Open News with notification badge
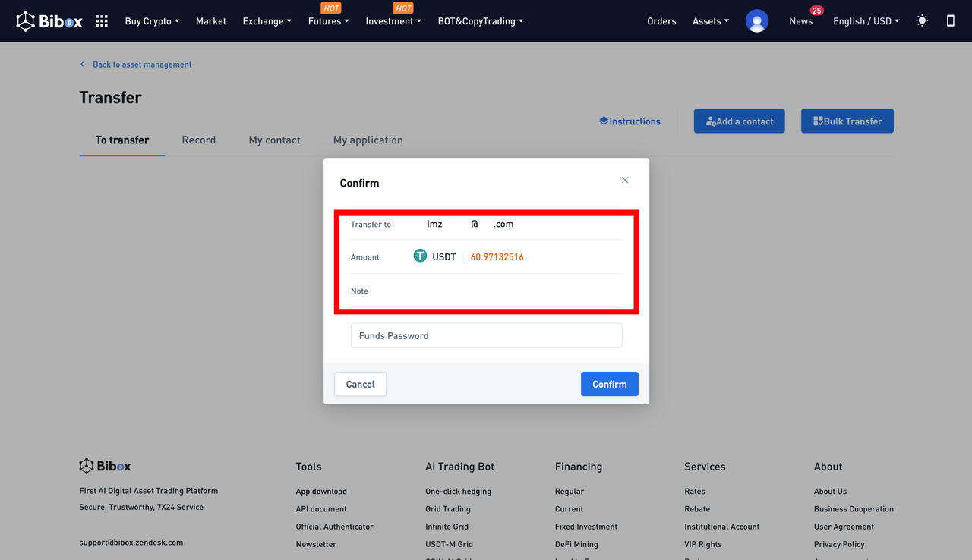The image size is (972, 560). [x=800, y=21]
